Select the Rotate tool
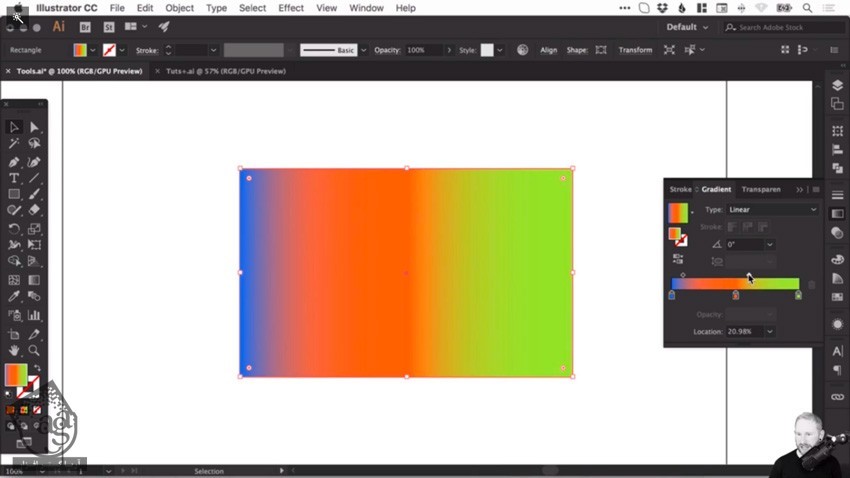The image size is (850, 478). pyautogui.click(x=14, y=229)
